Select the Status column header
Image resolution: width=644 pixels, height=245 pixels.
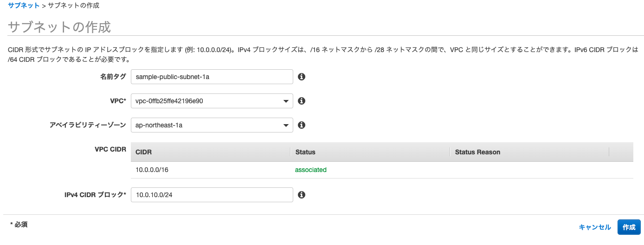coord(305,152)
